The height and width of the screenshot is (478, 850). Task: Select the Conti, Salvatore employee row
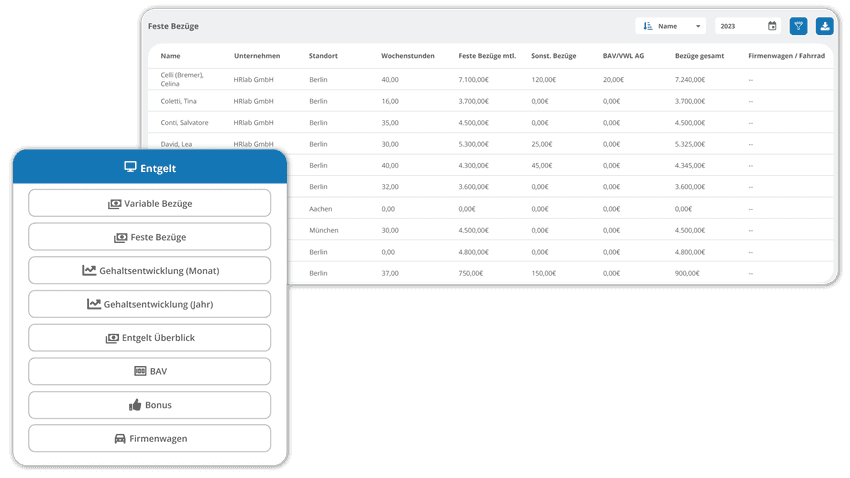click(491, 122)
